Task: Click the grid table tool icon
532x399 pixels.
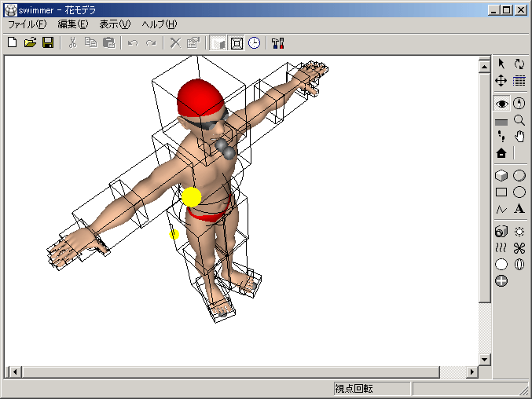Action: point(519,81)
